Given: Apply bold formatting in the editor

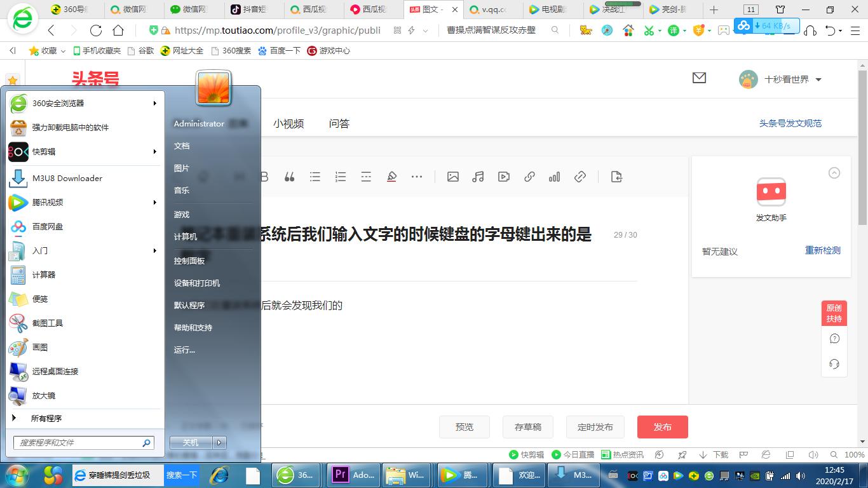Looking at the screenshot, I should 264,177.
